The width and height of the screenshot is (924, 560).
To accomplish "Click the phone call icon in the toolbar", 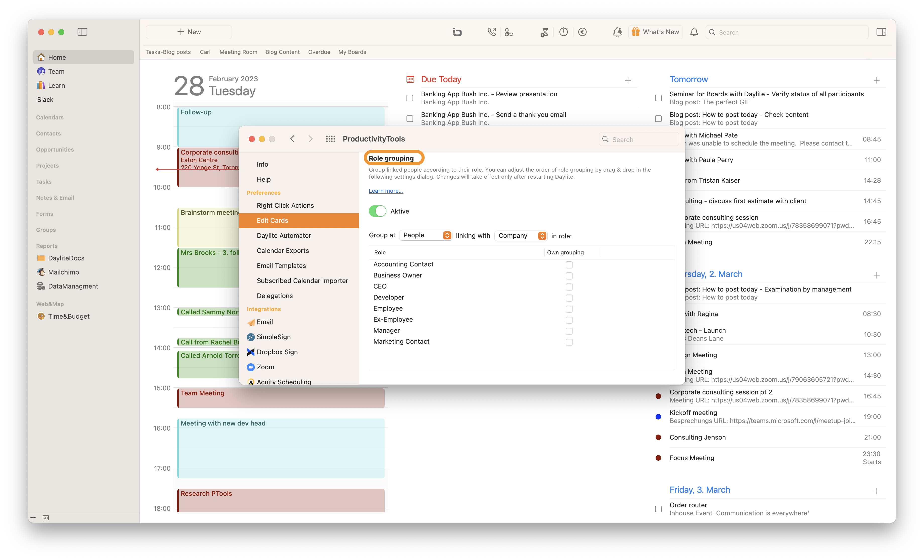I will point(492,32).
